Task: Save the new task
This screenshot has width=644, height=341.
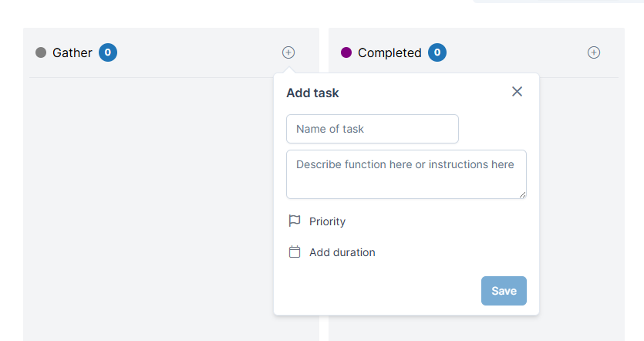Action: point(504,291)
